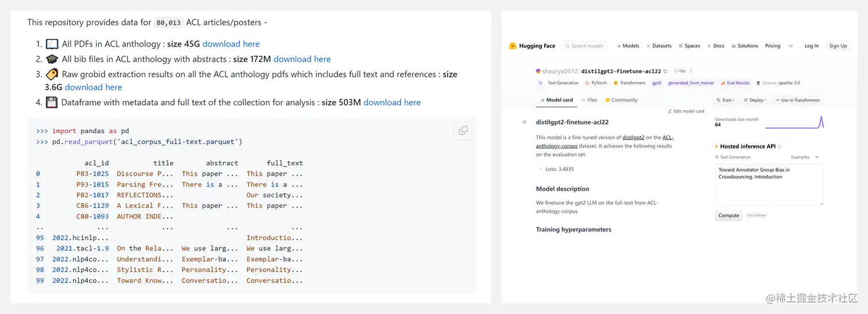
Task: Copy the pandas code snippet
Action: [x=463, y=131]
